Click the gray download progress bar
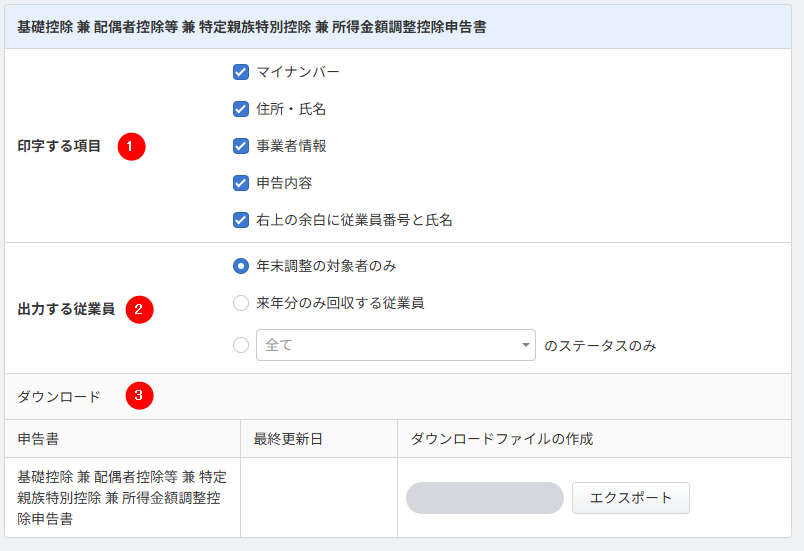The image size is (804, 551). pyautogui.click(x=485, y=498)
